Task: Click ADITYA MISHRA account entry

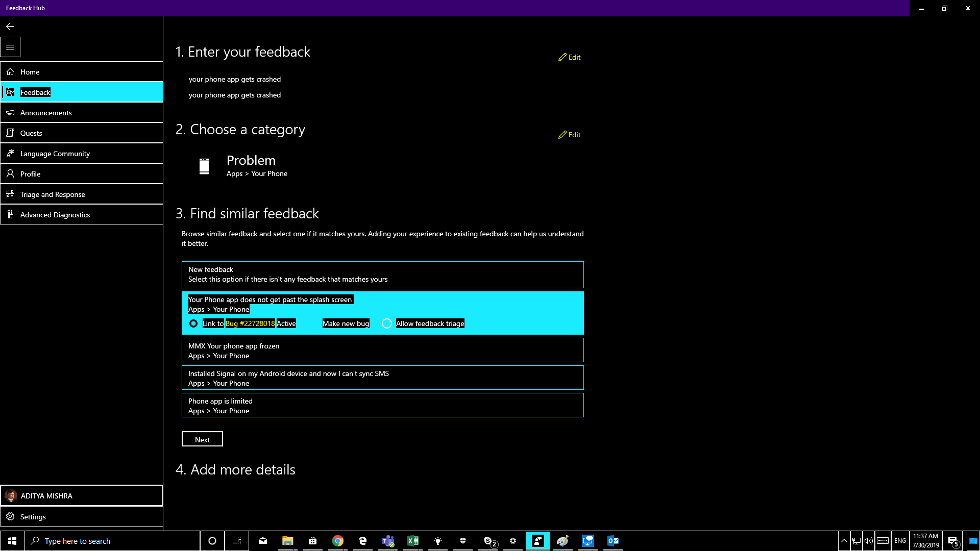Action: tap(82, 496)
